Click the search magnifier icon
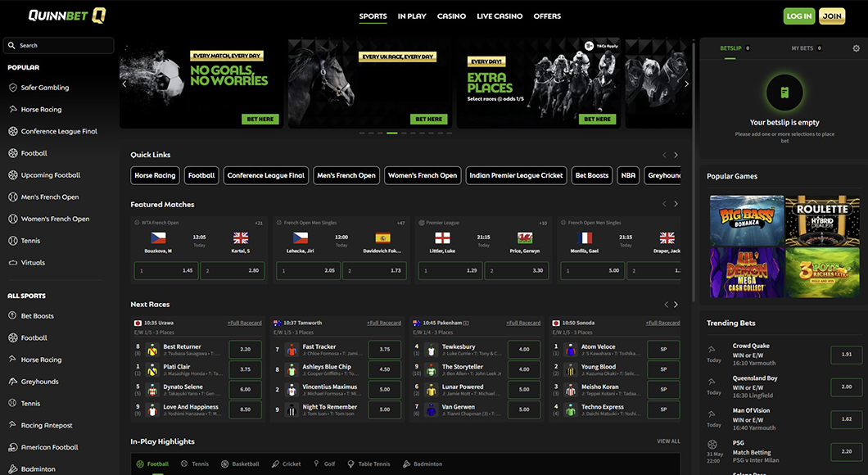This screenshot has width=868, height=475. pyautogui.click(x=11, y=45)
